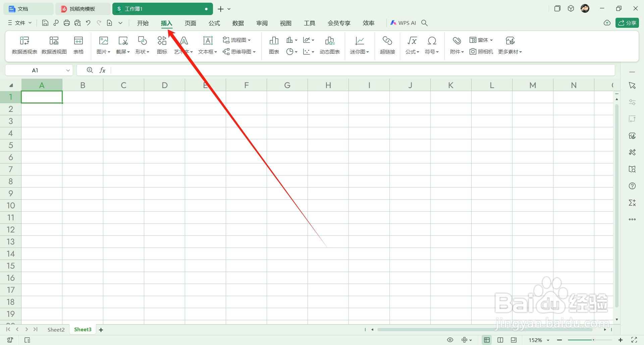The image size is (644, 345).
Task: Click the WPS AI button
Action: pos(403,23)
